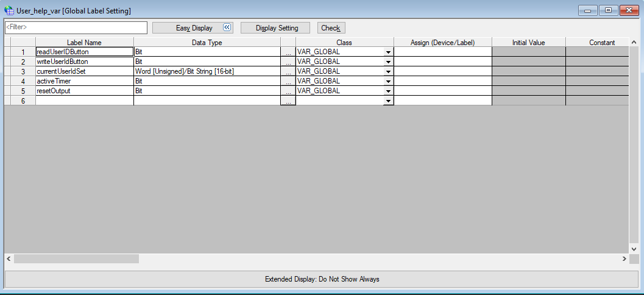Open data type picker for activeTimer
The height and width of the screenshot is (295, 644).
coord(288,81)
